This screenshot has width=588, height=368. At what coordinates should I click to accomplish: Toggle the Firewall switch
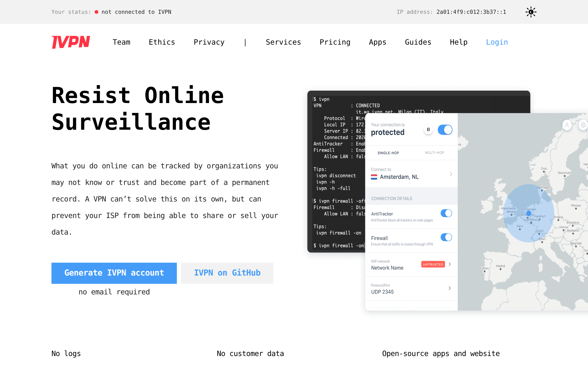pyautogui.click(x=446, y=237)
